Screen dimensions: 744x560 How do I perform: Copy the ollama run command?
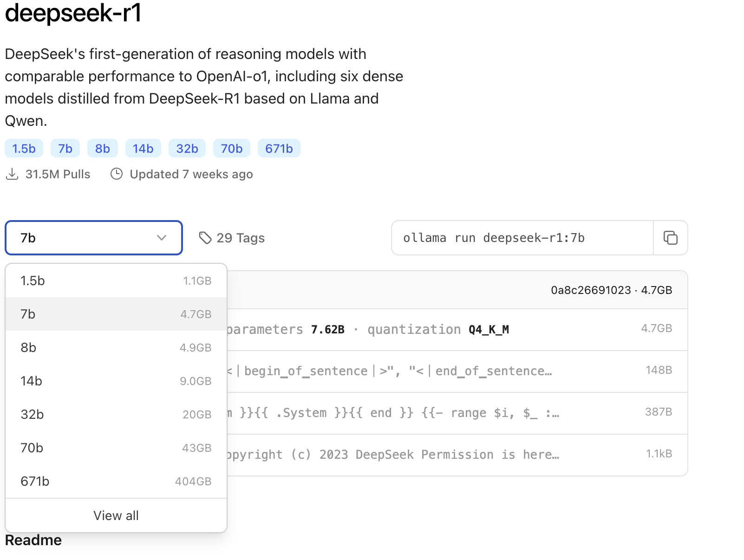coord(670,238)
